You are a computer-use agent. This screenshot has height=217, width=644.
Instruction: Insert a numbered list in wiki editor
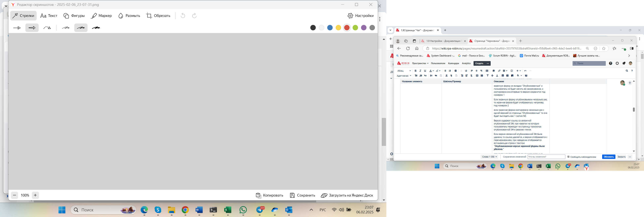tap(450, 71)
